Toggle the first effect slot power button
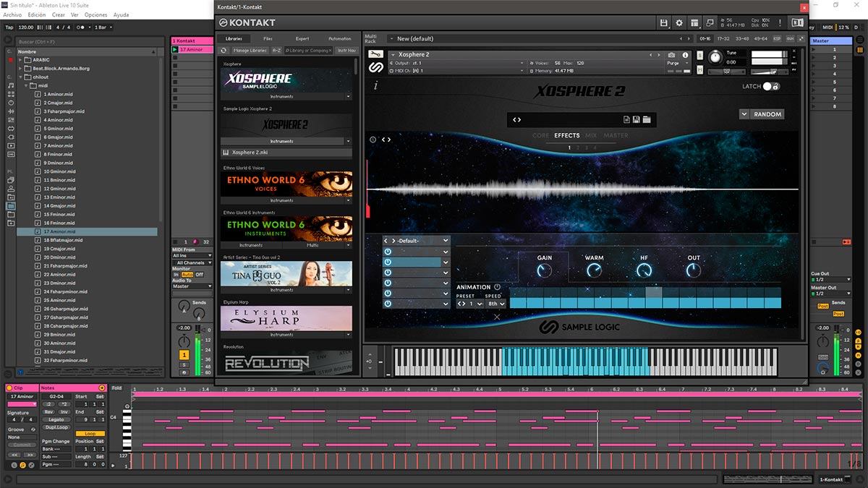 (388, 252)
